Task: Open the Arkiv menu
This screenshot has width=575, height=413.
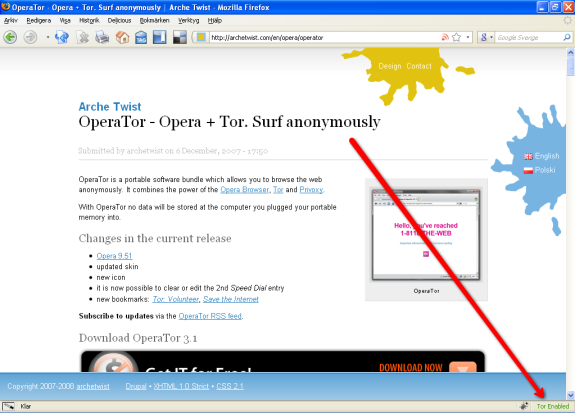Action: (x=11, y=21)
